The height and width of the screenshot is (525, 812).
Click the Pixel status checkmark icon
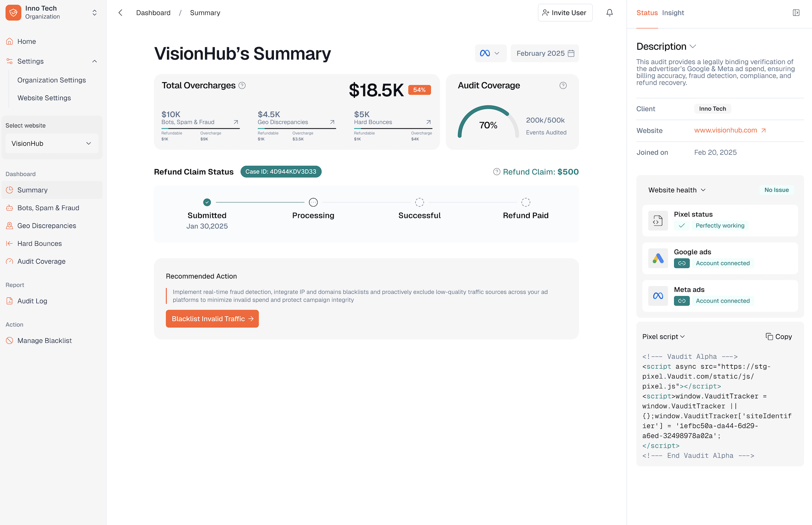pos(681,226)
